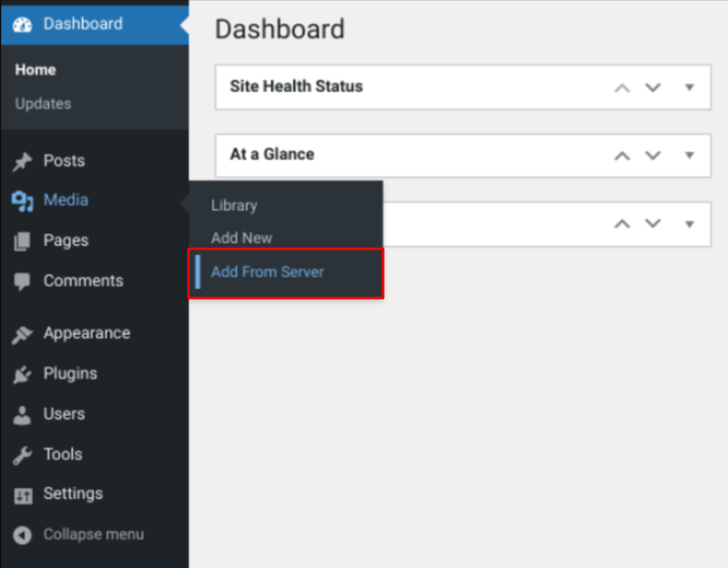Open the Media Library submenu item

coord(234,206)
